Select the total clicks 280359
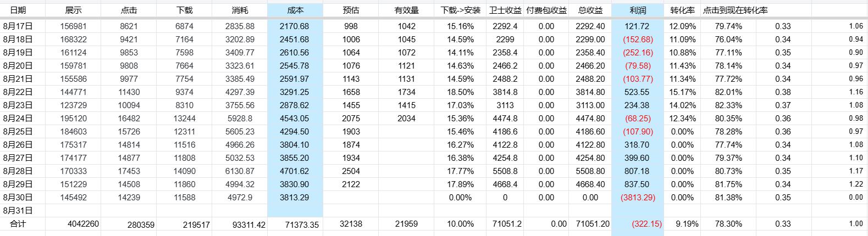The image size is (868, 236). click(141, 224)
